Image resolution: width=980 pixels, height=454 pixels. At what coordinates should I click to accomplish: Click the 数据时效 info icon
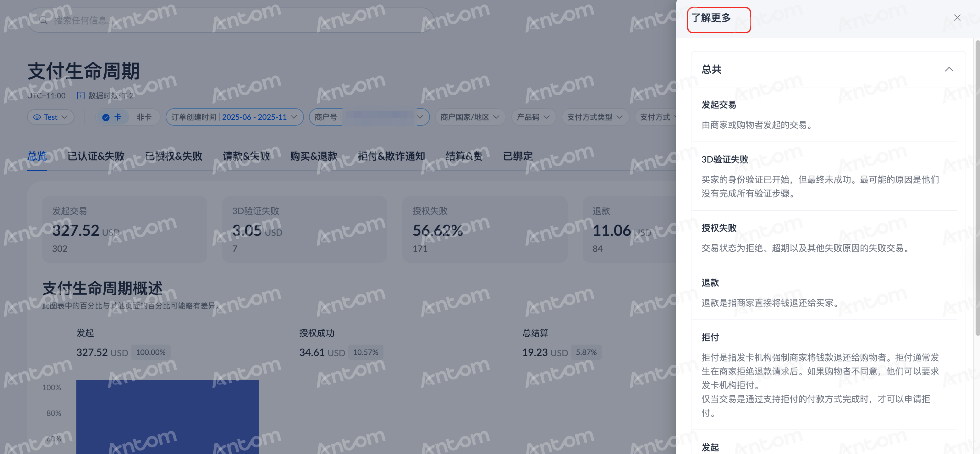pos(81,96)
